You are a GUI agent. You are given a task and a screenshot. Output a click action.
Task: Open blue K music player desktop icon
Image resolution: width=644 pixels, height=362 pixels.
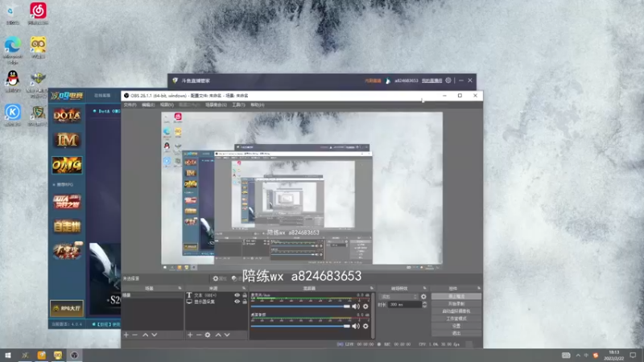pyautogui.click(x=13, y=114)
